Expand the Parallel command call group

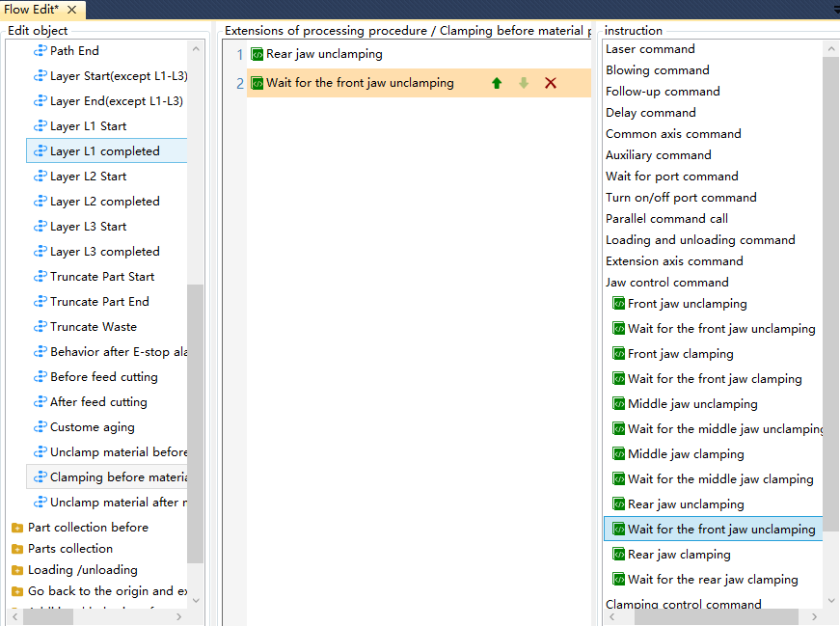(x=667, y=219)
